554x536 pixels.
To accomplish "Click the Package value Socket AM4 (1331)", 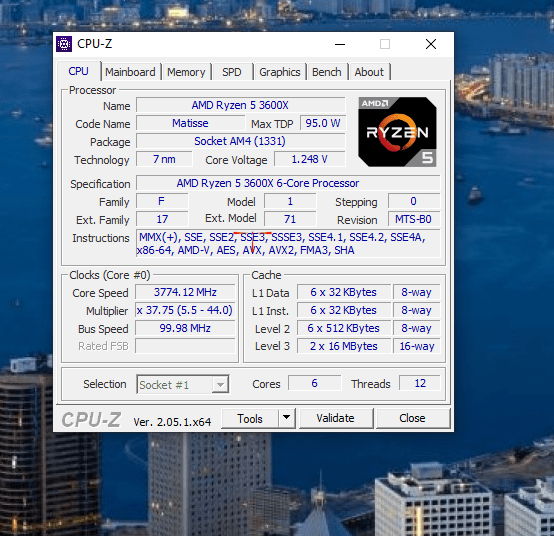I will tap(240, 141).
